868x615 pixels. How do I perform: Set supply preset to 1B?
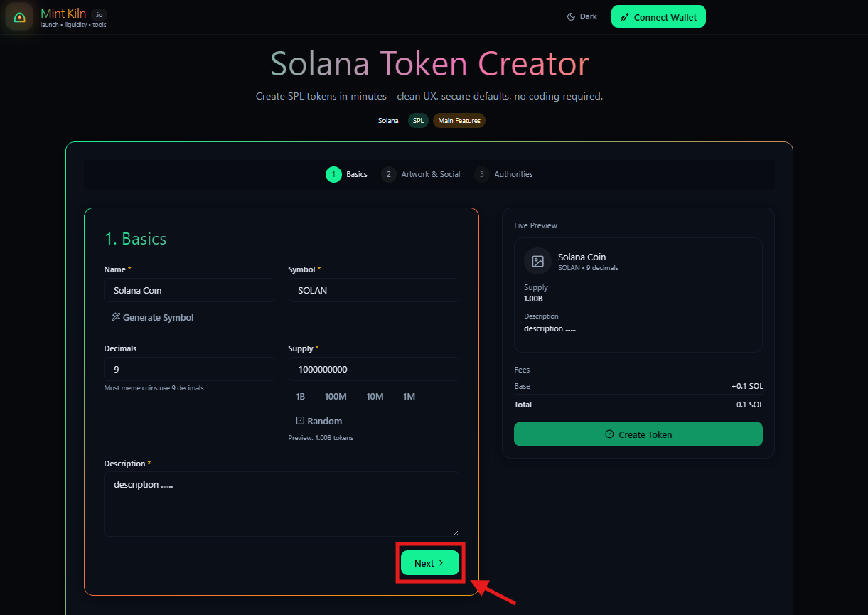(x=300, y=396)
